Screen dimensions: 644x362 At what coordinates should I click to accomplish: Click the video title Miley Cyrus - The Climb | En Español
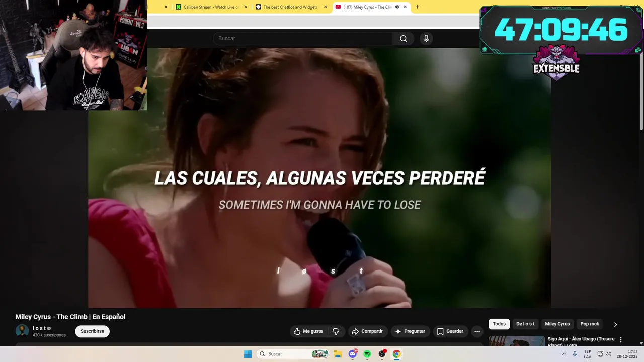click(70, 317)
